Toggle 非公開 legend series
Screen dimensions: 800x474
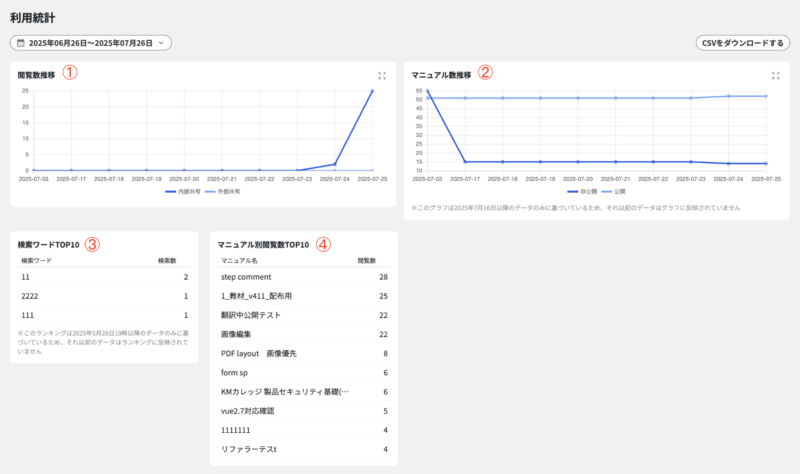580,190
